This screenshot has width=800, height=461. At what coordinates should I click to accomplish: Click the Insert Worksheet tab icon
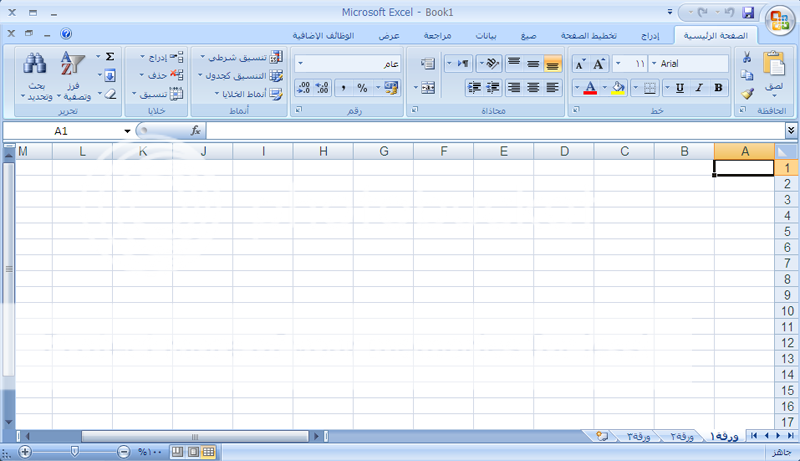tap(602, 436)
